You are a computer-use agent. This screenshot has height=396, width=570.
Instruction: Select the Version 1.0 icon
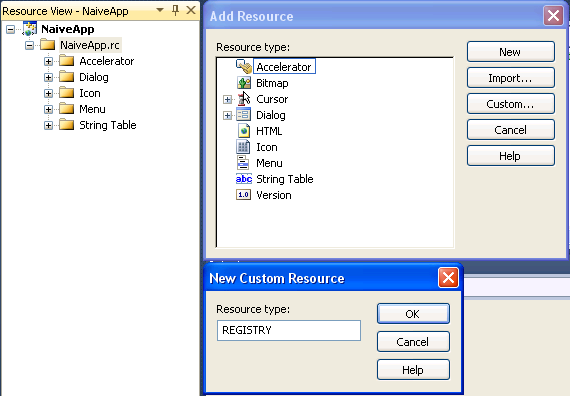tap(244, 195)
